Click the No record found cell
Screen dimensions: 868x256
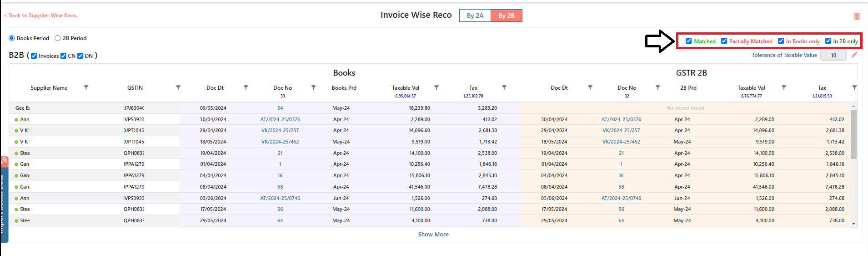click(685, 108)
